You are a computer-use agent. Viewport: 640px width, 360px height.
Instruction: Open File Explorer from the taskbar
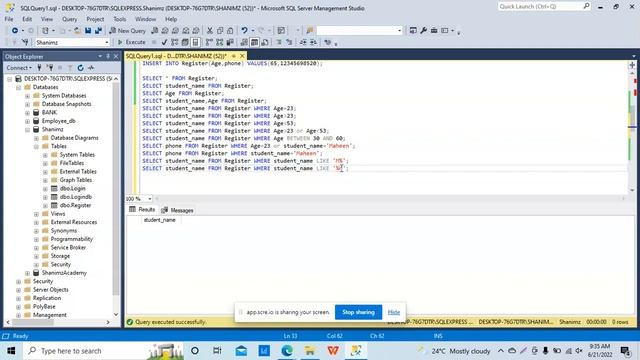click(x=310, y=351)
